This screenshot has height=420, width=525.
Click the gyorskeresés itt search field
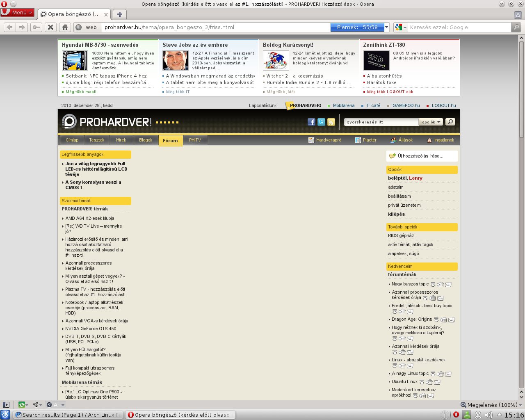click(x=381, y=122)
